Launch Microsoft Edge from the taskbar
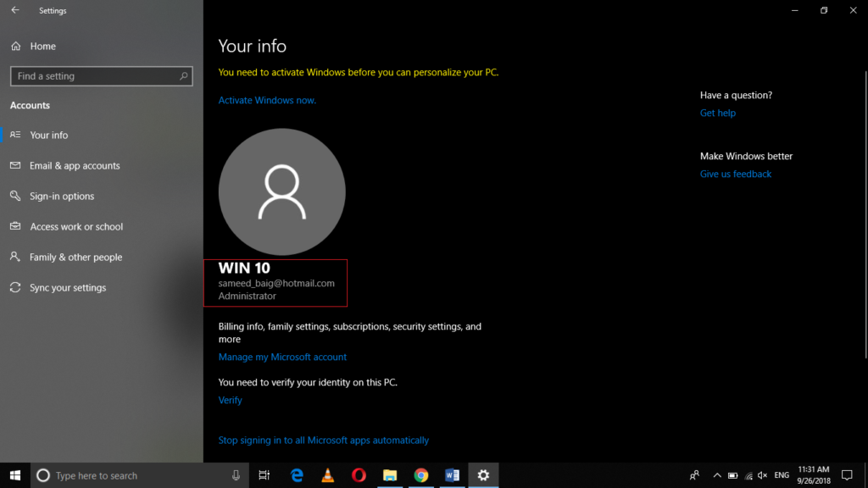The image size is (868, 488). (297, 475)
